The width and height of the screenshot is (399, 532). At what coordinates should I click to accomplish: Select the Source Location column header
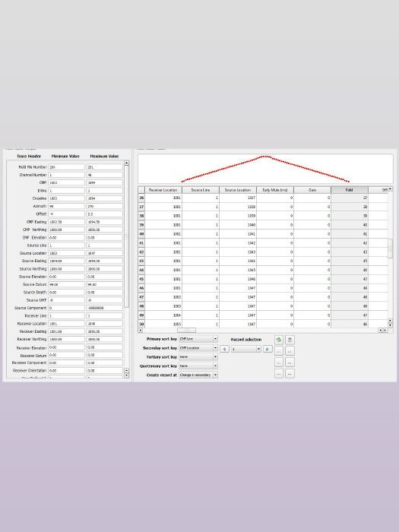(238, 190)
